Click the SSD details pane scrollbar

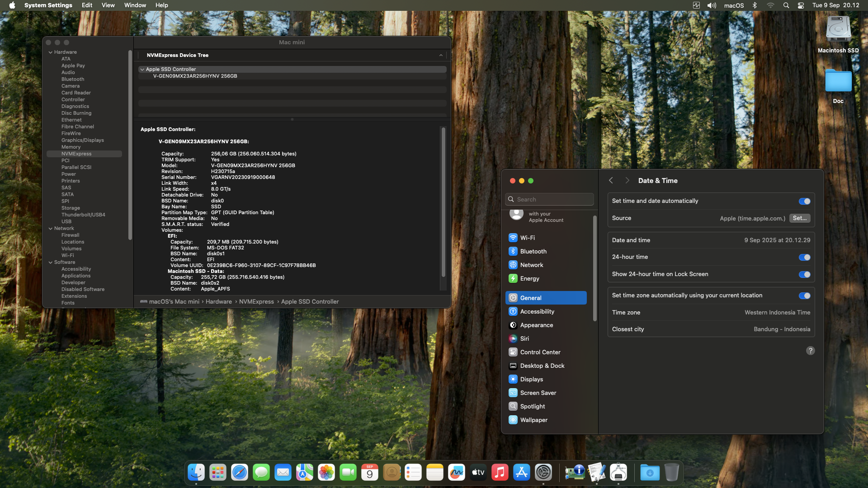pyautogui.click(x=443, y=202)
